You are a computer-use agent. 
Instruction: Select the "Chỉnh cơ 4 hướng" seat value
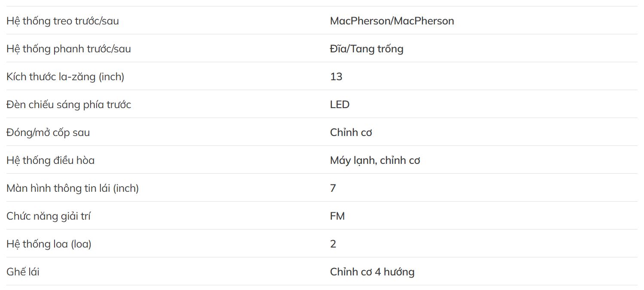point(372,272)
